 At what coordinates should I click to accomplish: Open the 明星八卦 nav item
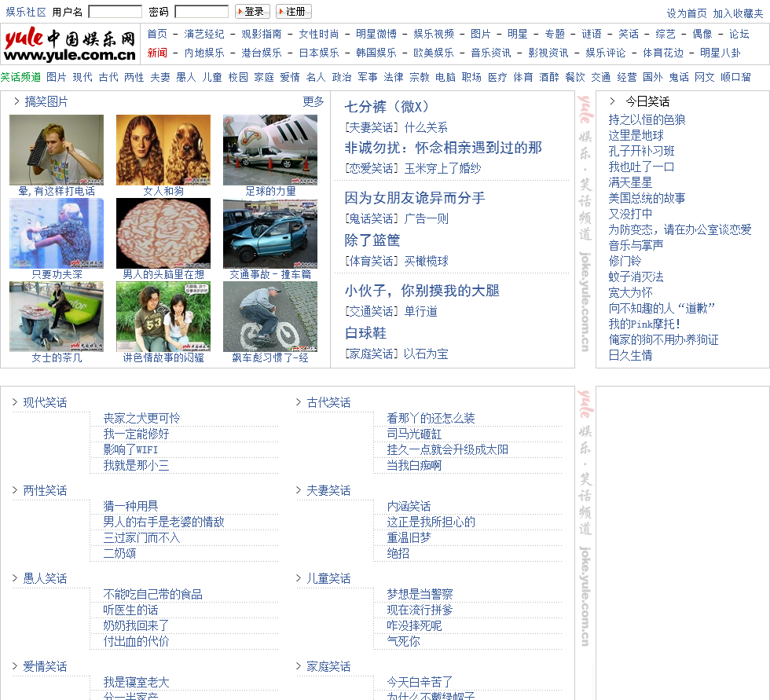click(x=720, y=53)
